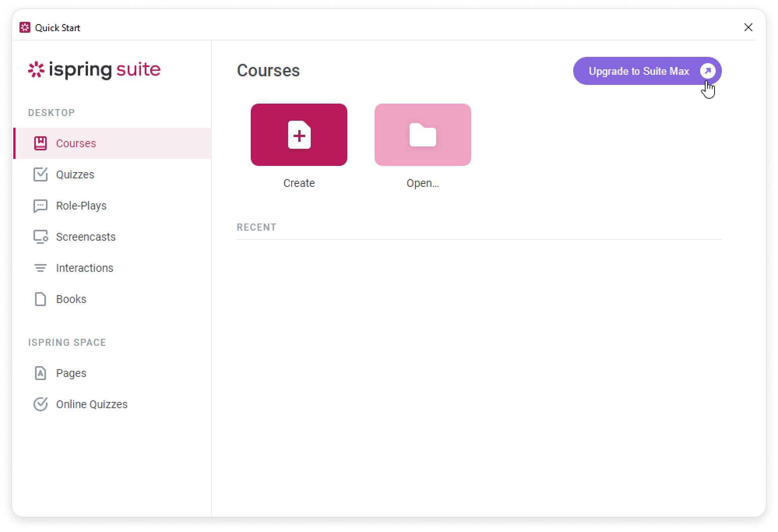Open the iSpring Suite logo on the left panel
778x532 pixels.
94,70
